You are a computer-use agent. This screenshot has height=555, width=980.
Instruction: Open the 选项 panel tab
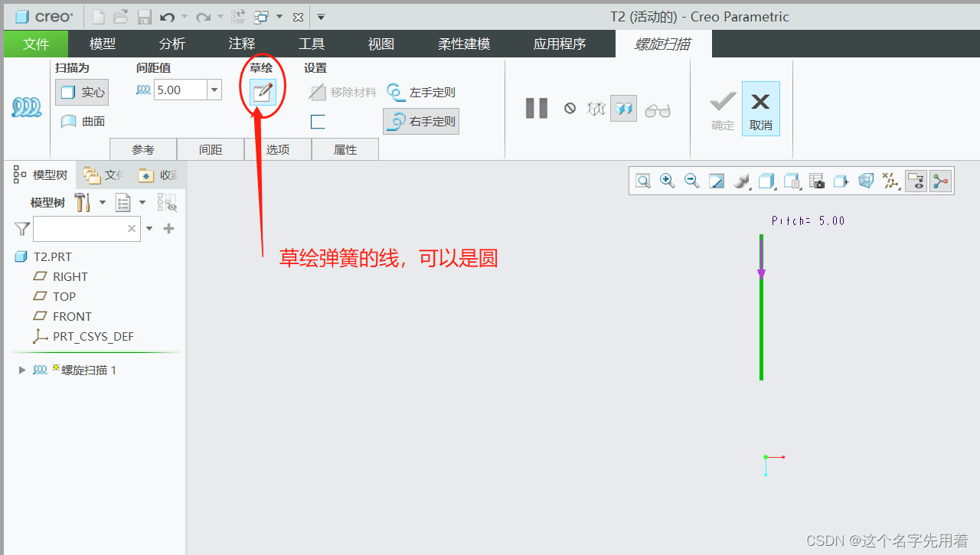(278, 149)
